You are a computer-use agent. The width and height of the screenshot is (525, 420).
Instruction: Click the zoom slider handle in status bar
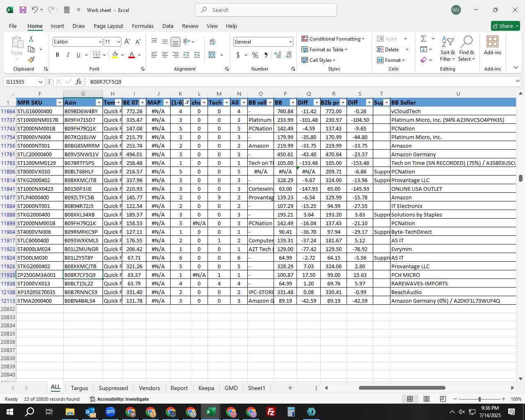479,399
